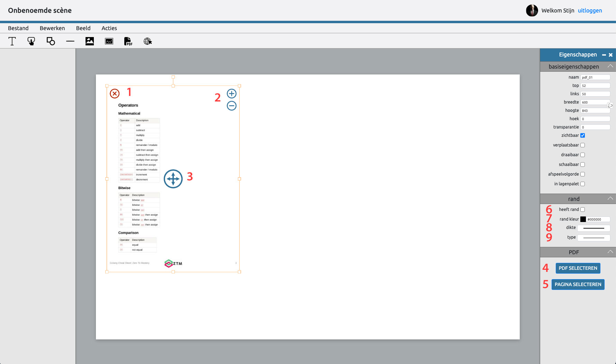The image size is (616, 364).
Task: Toggle the zichtbaar checkbox
Action: [583, 135]
